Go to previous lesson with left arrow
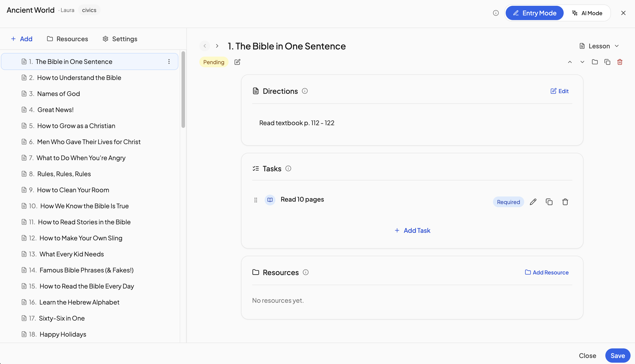 (205, 46)
